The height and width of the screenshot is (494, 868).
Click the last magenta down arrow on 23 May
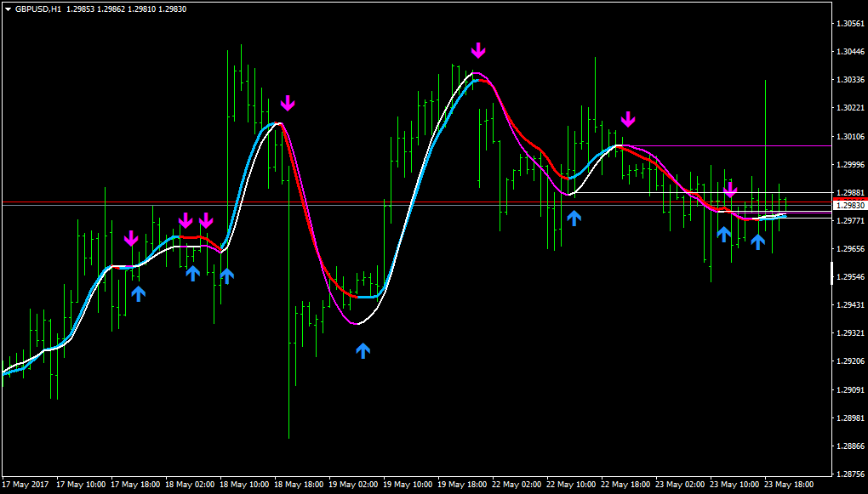tap(731, 190)
